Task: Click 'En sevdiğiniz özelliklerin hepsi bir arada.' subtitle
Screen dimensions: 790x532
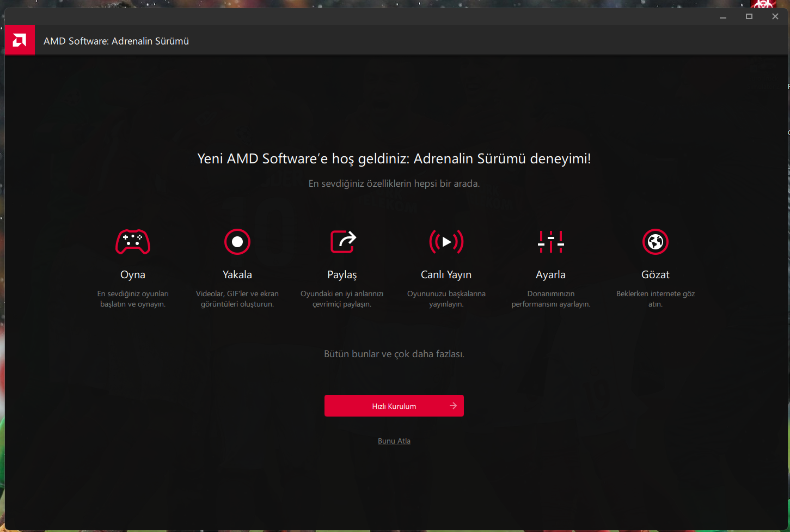Action: 394,184
